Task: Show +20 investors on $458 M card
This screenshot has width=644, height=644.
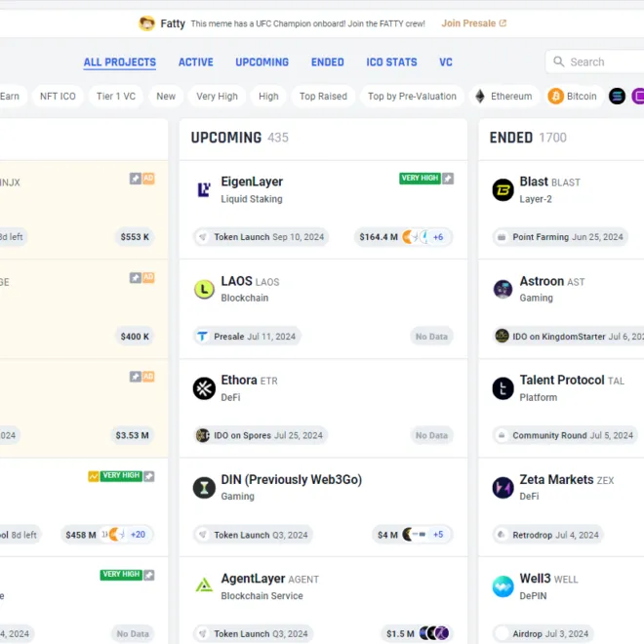Action: click(138, 535)
